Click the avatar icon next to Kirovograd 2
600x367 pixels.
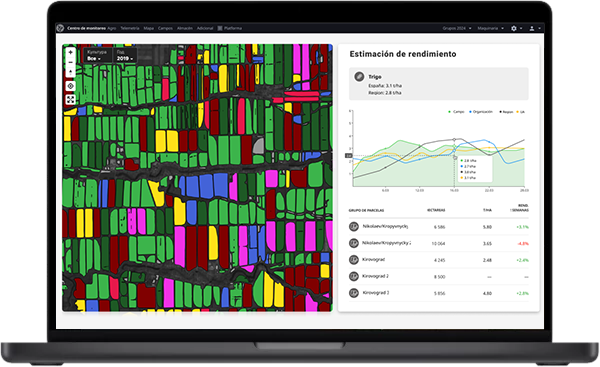(x=354, y=276)
